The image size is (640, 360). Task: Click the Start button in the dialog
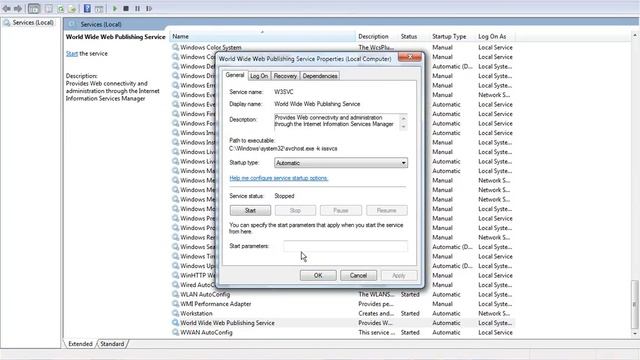250,211
